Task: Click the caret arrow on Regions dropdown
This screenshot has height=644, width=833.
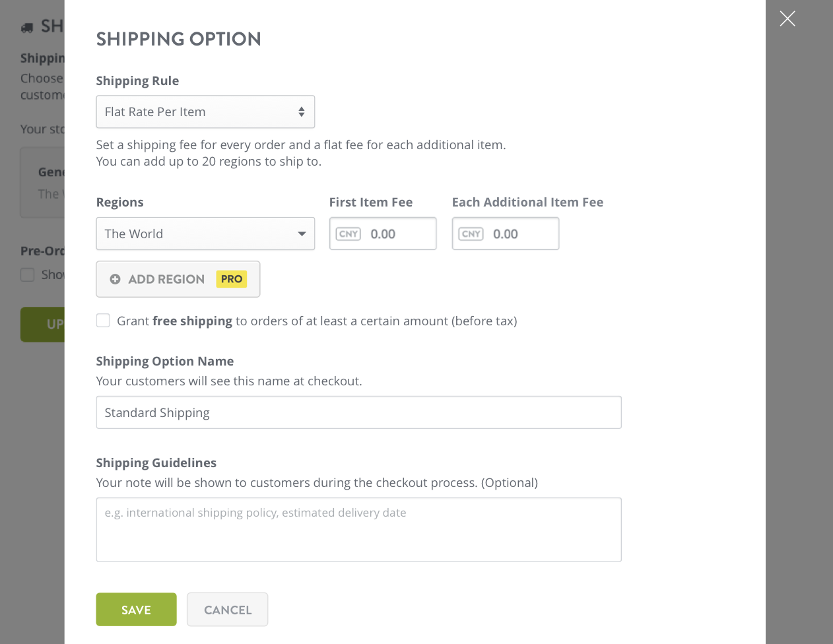Action: pyautogui.click(x=302, y=234)
